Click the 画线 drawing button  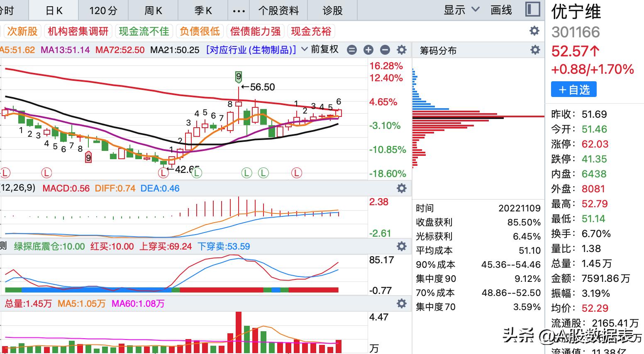pyautogui.click(x=501, y=10)
